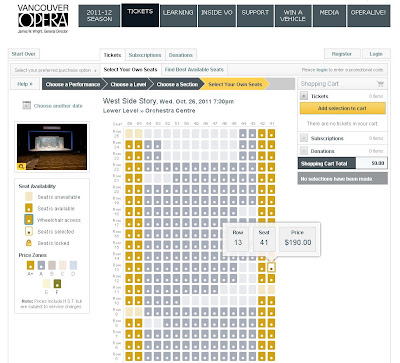Viewport: 400px width, 363px height.
Task: Open the Support menu
Action: coord(255,16)
